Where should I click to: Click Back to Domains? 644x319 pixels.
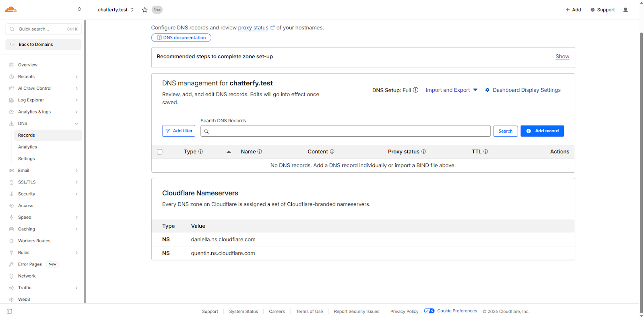pyautogui.click(x=43, y=45)
